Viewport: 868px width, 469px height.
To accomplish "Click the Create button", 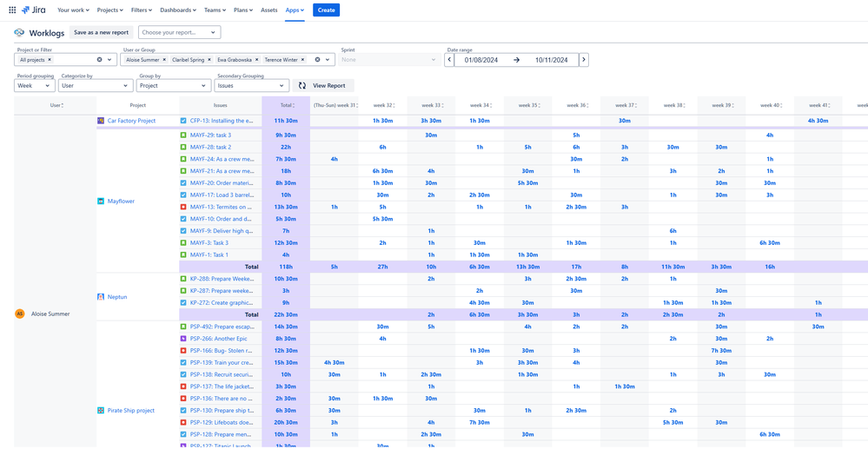I will 326,10.
